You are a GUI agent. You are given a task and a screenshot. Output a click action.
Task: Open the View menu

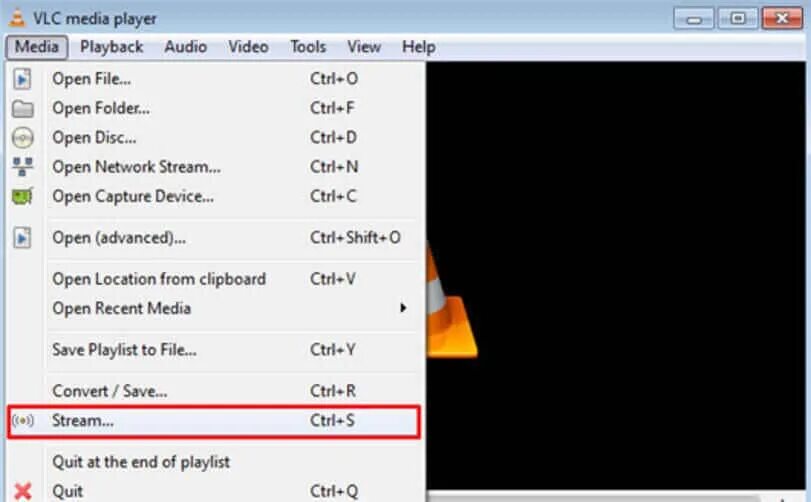364,47
